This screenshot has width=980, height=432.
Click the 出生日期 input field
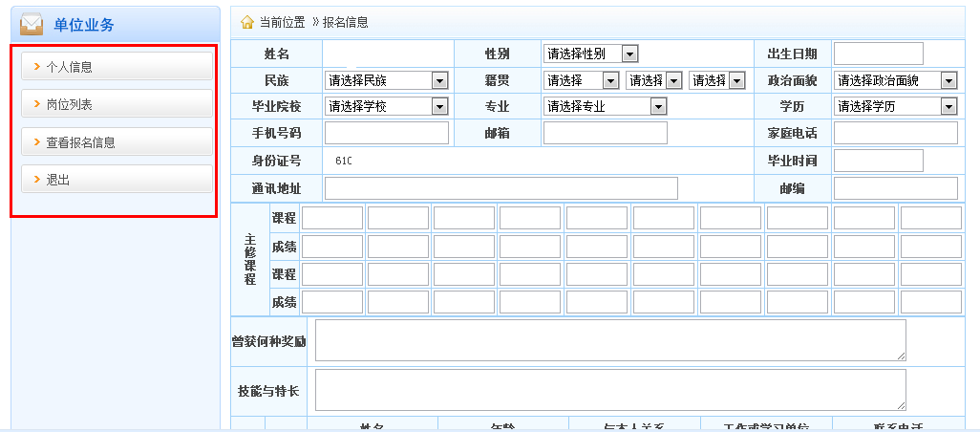[x=878, y=54]
